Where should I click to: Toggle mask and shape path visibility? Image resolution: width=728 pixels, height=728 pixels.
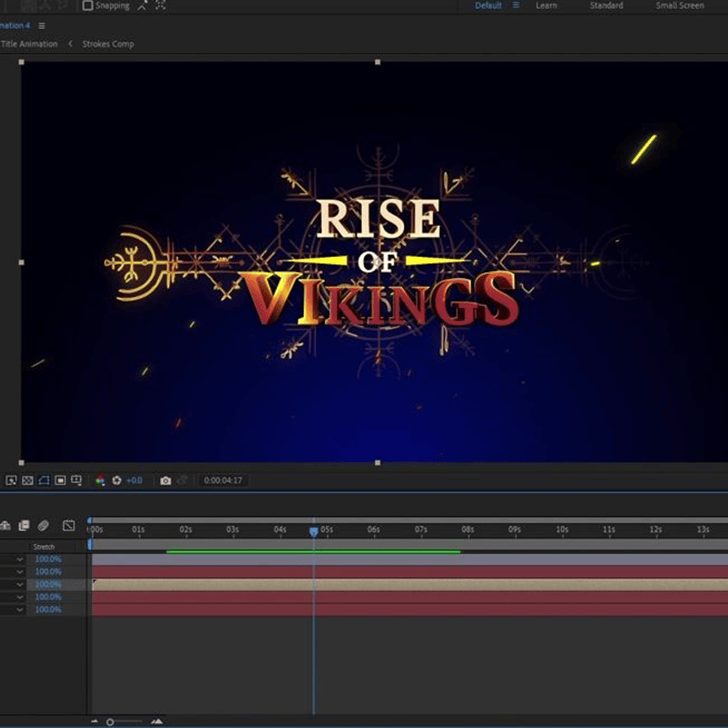[44, 480]
